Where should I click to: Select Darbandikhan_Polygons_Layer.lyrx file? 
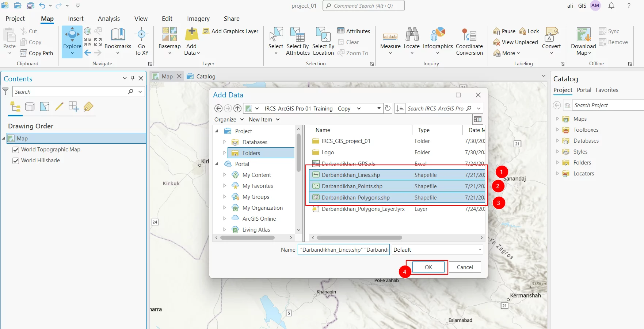pyautogui.click(x=397, y=209)
